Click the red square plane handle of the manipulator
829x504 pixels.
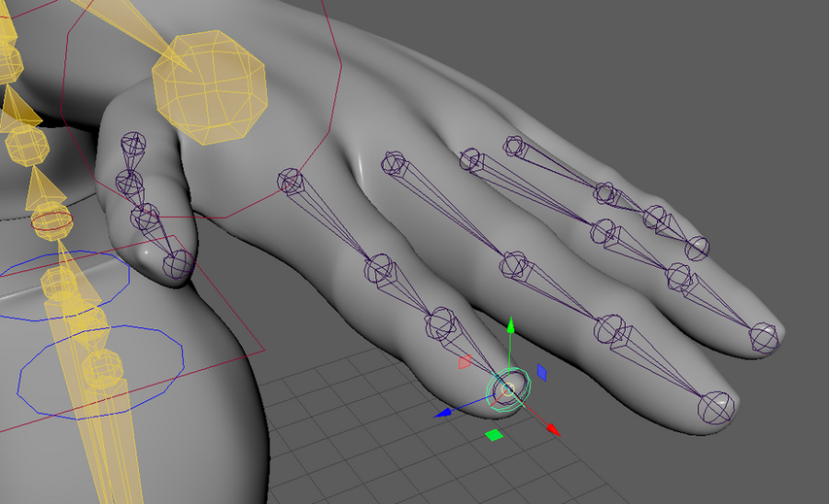[465, 362]
